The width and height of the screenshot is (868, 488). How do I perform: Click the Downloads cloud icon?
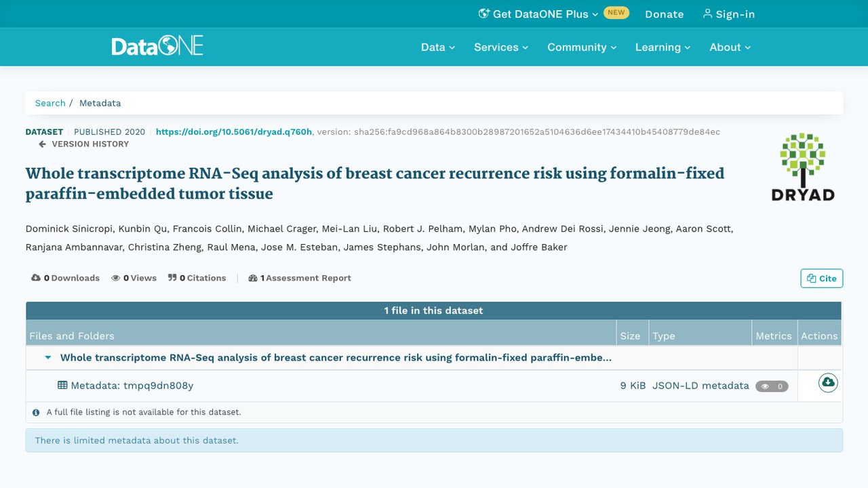(x=36, y=278)
